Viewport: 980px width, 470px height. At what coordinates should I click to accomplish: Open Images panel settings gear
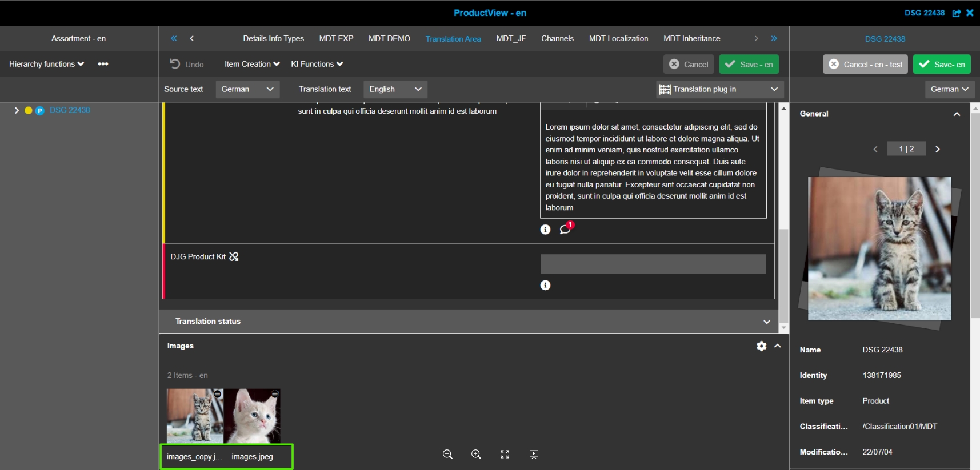(x=761, y=346)
